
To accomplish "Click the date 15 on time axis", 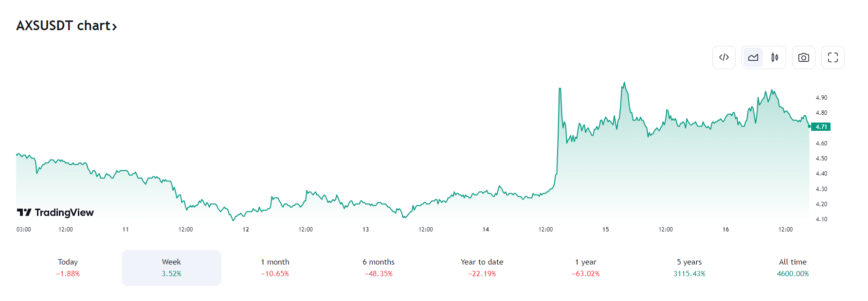I will tap(605, 230).
